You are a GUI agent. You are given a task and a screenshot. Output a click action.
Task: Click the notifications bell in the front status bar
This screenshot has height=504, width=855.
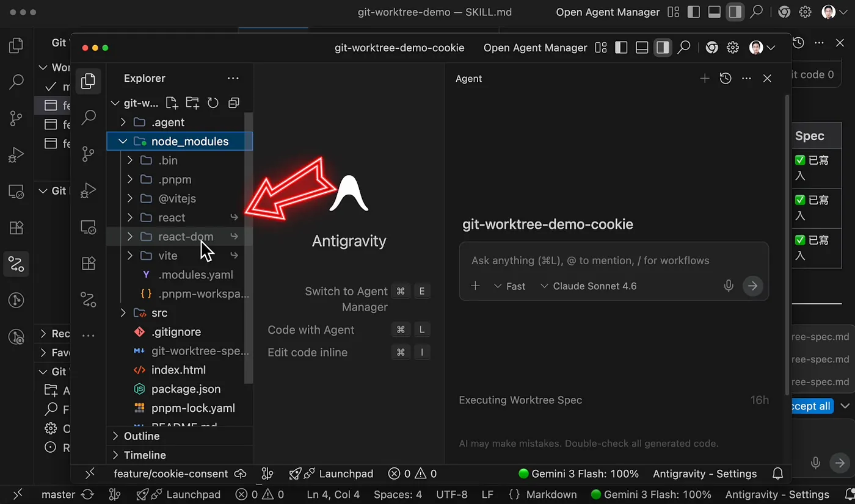coord(778,473)
